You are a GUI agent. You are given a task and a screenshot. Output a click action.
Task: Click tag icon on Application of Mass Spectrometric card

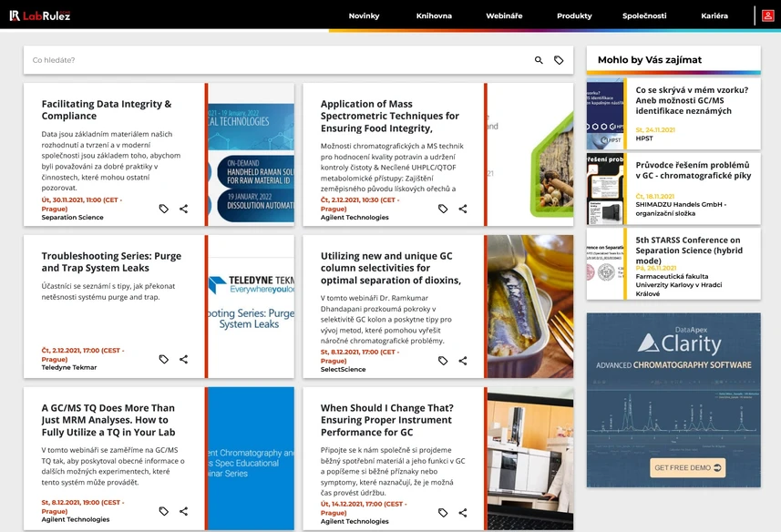tap(443, 209)
